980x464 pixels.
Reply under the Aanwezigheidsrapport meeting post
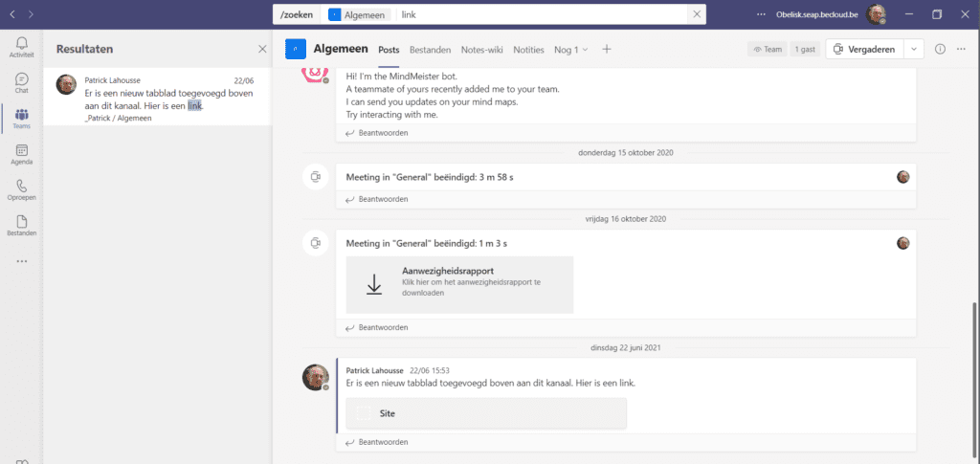click(x=377, y=327)
